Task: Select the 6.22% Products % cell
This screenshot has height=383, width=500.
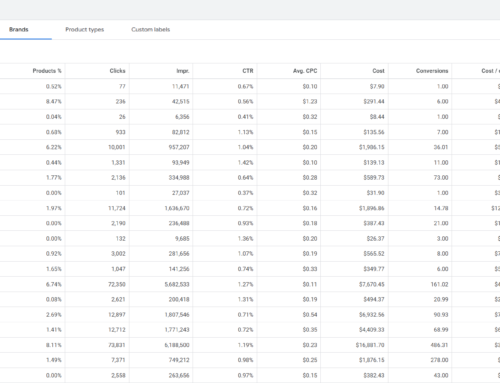Action: tap(54, 147)
